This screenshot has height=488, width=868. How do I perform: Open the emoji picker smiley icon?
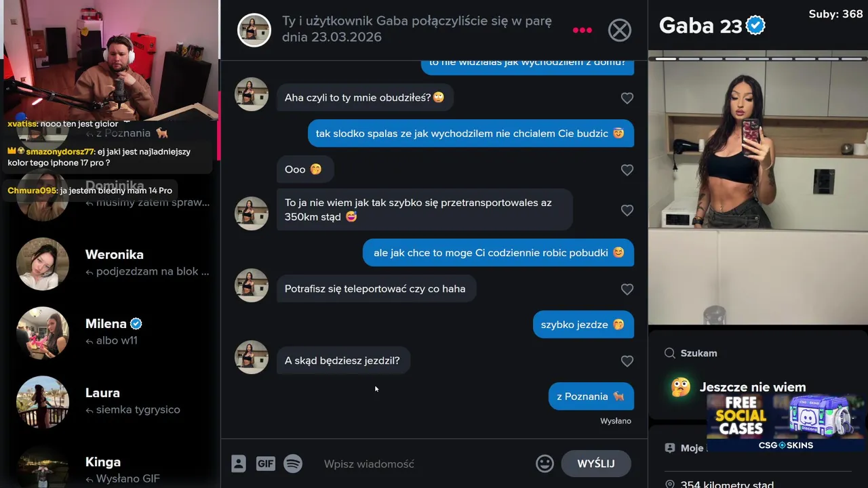click(x=545, y=464)
